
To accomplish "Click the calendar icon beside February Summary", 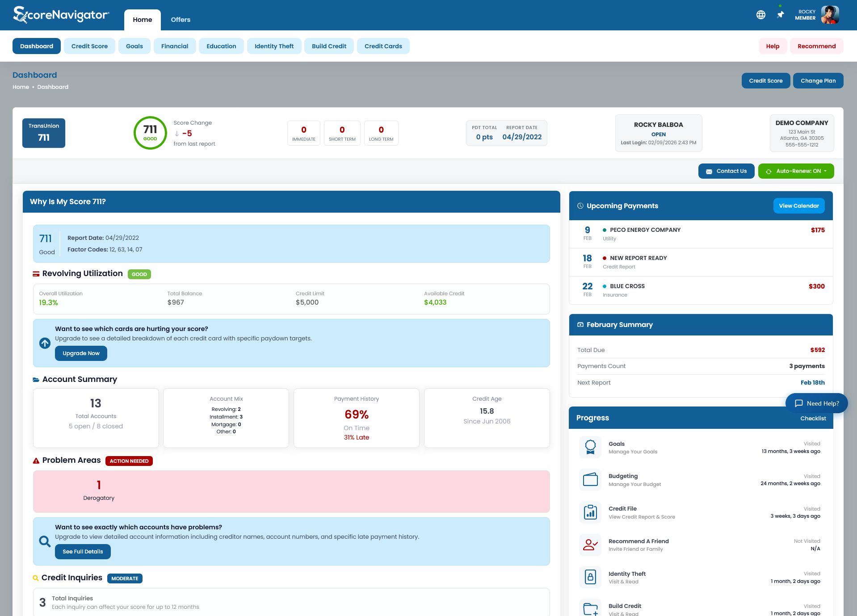I will click(580, 325).
